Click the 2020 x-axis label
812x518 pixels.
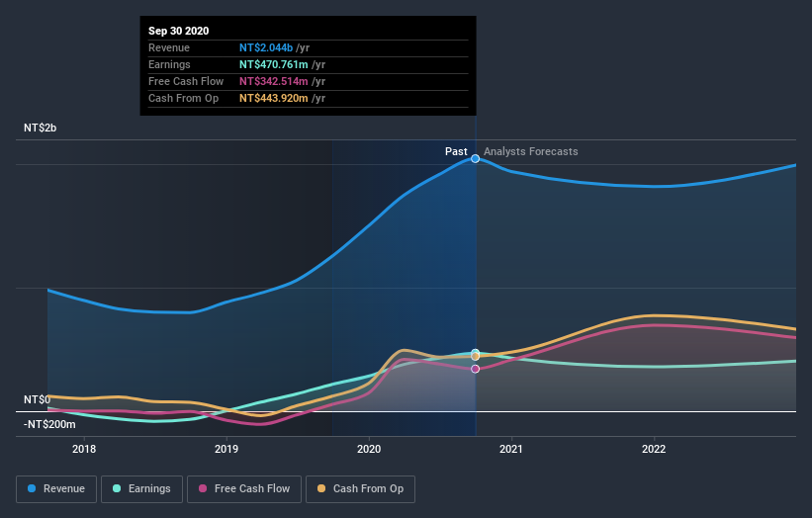(369, 449)
